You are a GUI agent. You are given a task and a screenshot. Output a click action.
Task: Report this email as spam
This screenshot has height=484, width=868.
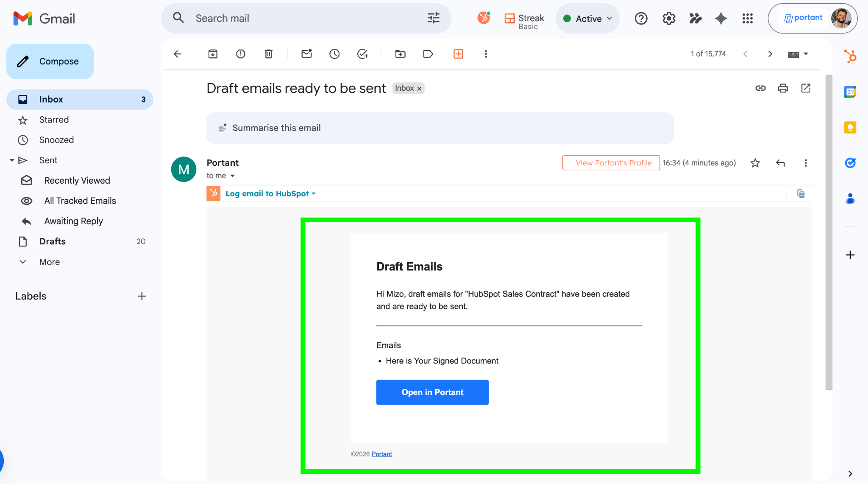tap(241, 54)
